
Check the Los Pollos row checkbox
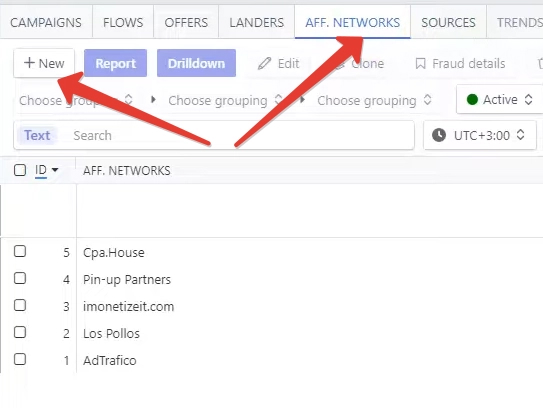pos(20,332)
